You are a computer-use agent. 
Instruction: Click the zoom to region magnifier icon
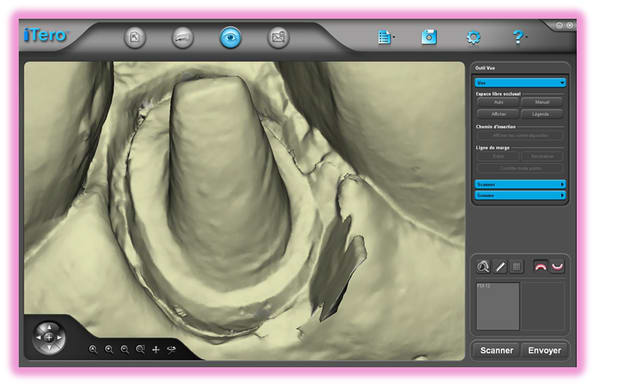[x=140, y=349]
